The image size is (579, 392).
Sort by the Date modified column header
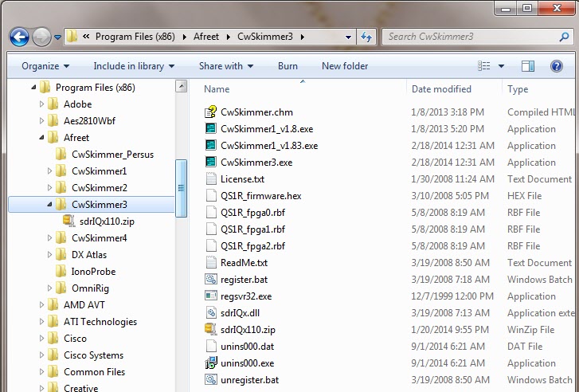[441, 89]
